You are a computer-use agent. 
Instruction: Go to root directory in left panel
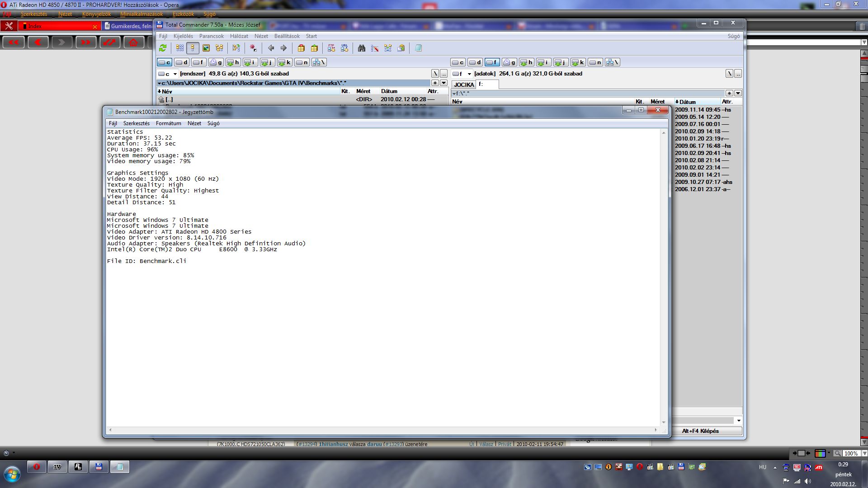[435, 74]
